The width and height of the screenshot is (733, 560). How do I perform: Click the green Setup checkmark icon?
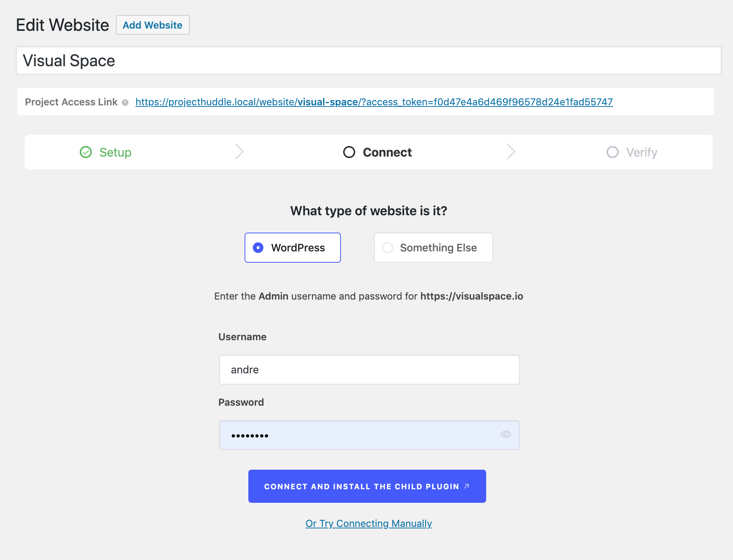(86, 152)
